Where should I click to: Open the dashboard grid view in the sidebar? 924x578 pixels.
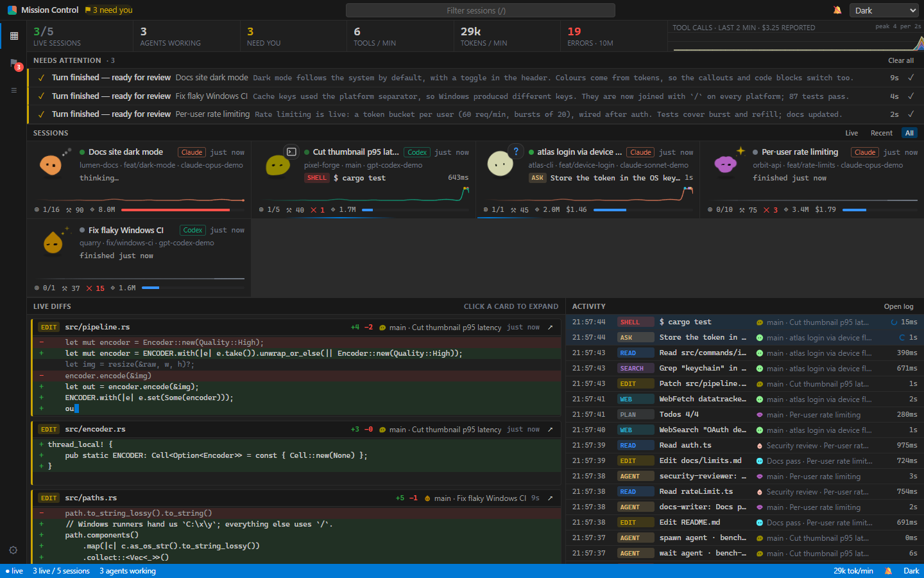click(13, 36)
